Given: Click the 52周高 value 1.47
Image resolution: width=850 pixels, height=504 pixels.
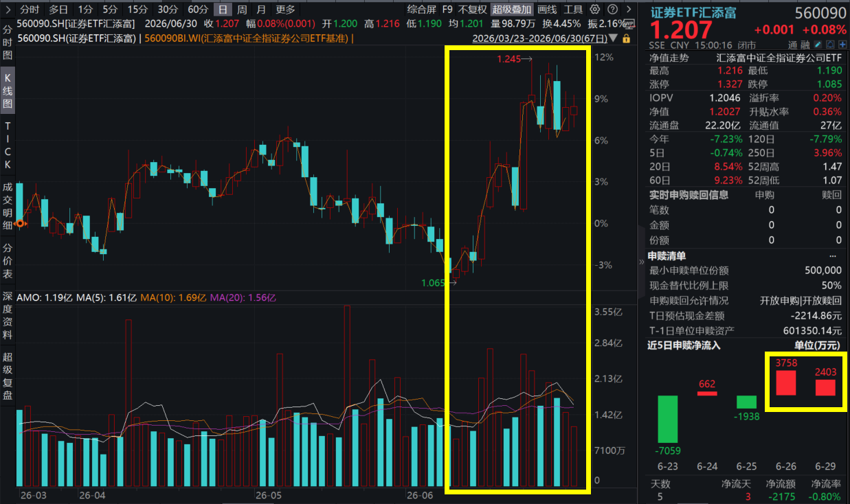Looking at the screenshot, I should click(x=831, y=167).
